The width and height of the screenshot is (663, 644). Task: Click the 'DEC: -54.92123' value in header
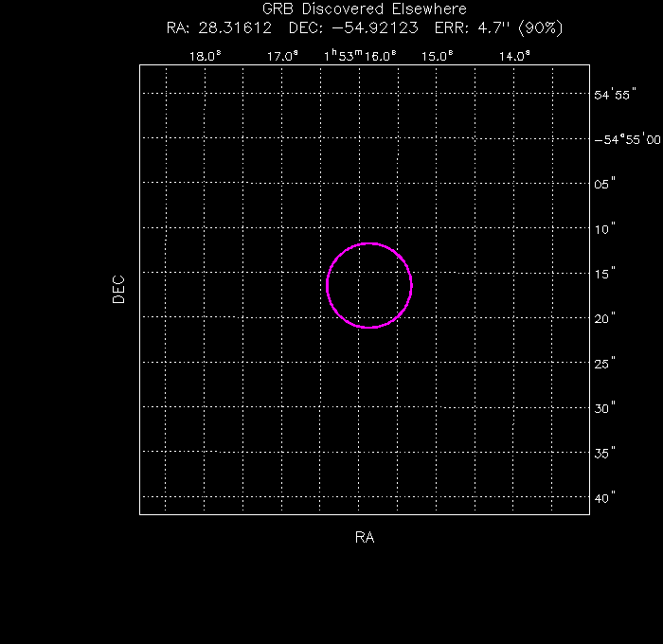pyautogui.click(x=353, y=27)
